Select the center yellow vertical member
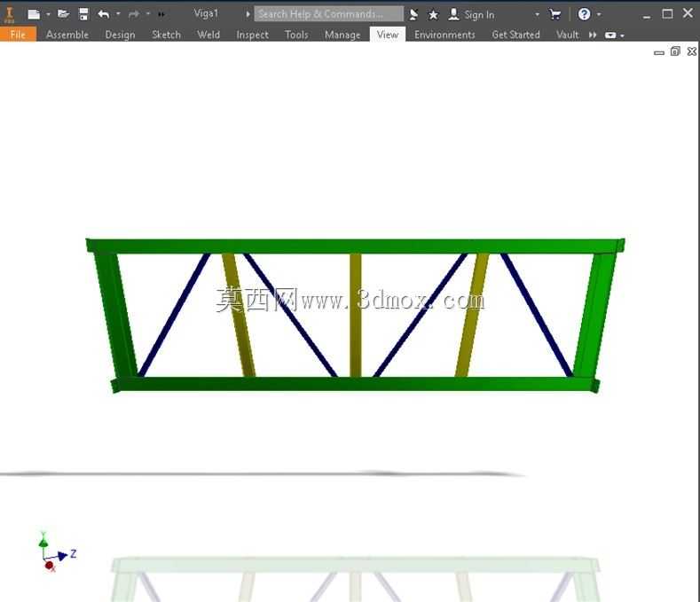 click(356, 315)
